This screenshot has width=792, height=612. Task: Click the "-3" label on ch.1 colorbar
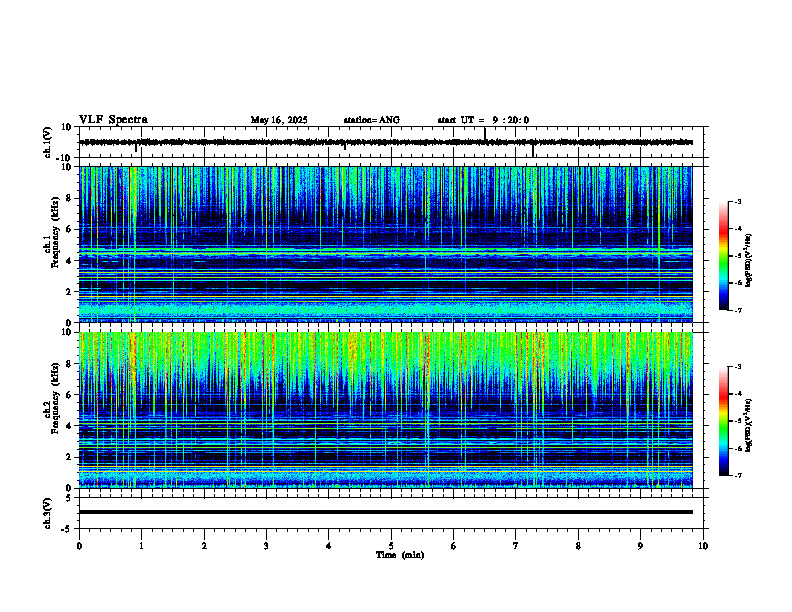737,201
